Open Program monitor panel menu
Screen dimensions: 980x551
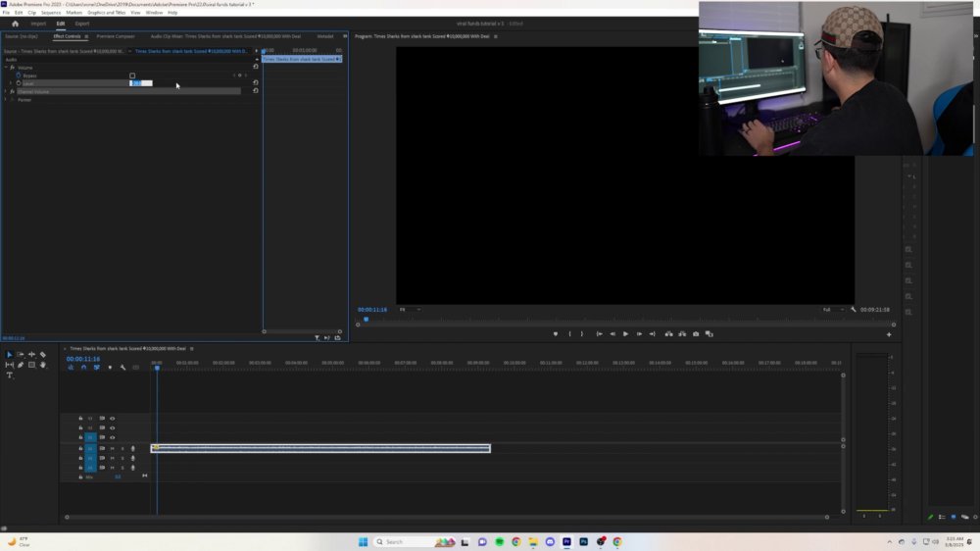[x=496, y=36]
